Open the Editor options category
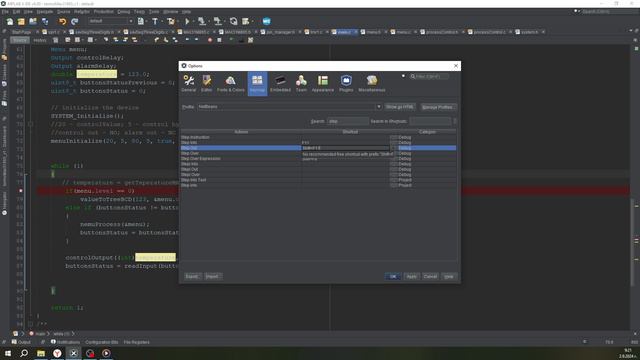Screen dimensions: 640x360 (x=207, y=84)
